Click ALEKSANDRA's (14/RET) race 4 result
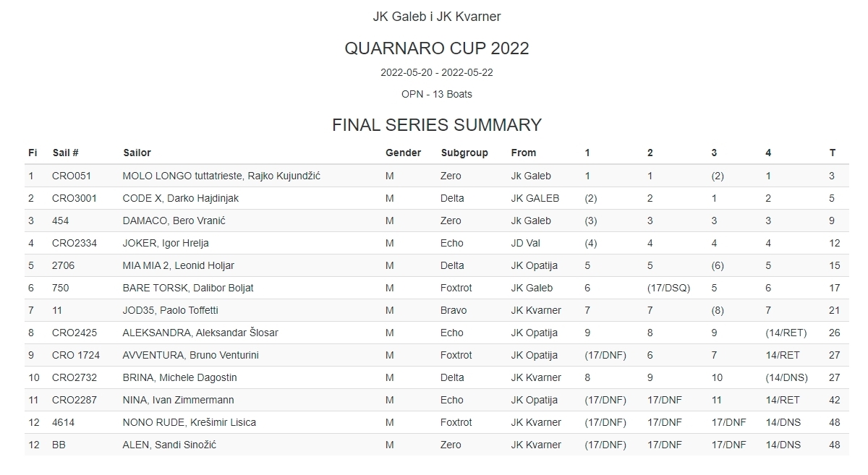The image size is (868, 475). pyautogui.click(x=786, y=333)
